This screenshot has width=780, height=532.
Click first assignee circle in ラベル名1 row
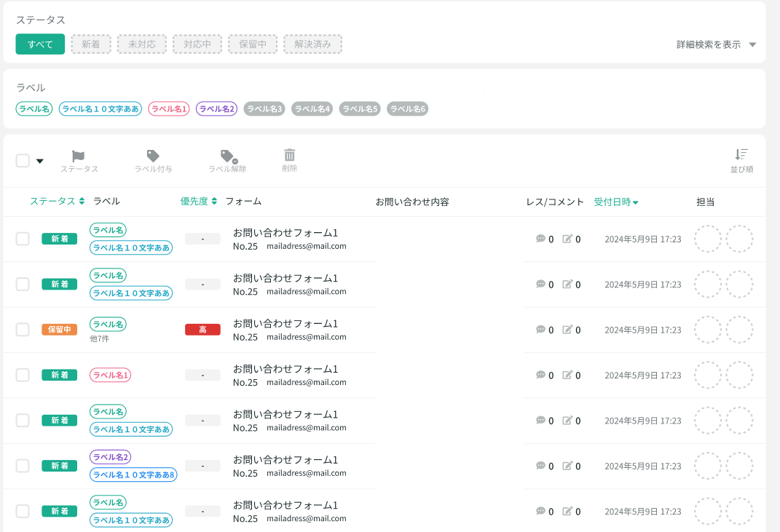(707, 375)
